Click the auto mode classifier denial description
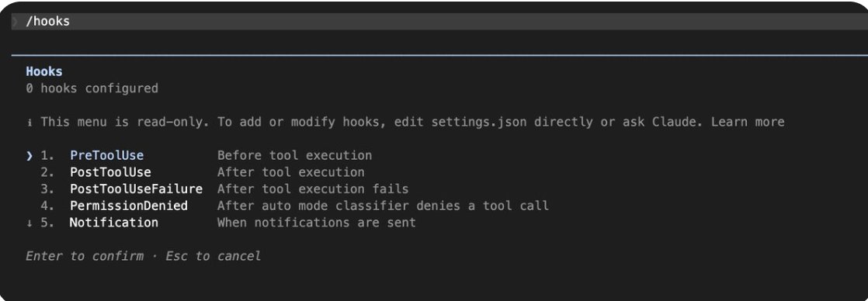The height and width of the screenshot is (301, 868). (383, 206)
